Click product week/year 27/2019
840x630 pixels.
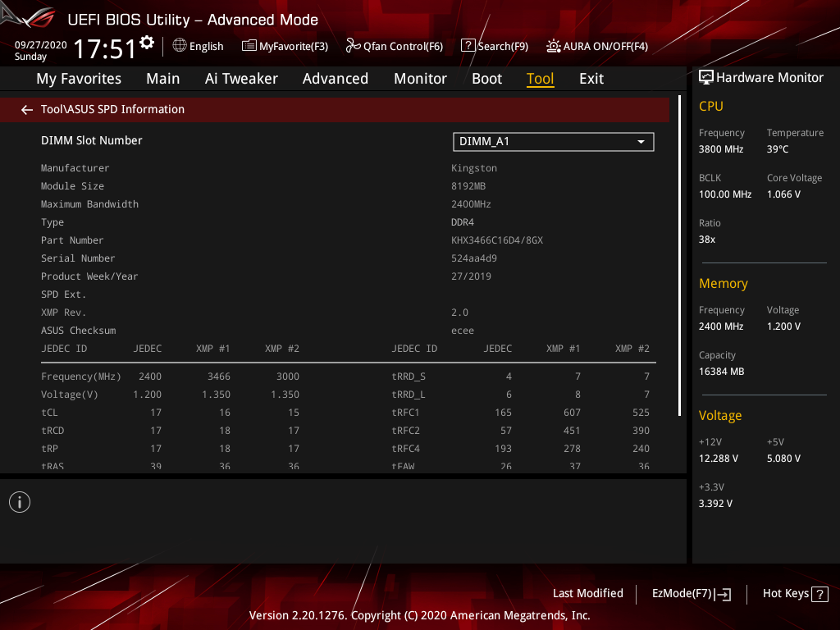pyautogui.click(x=471, y=276)
